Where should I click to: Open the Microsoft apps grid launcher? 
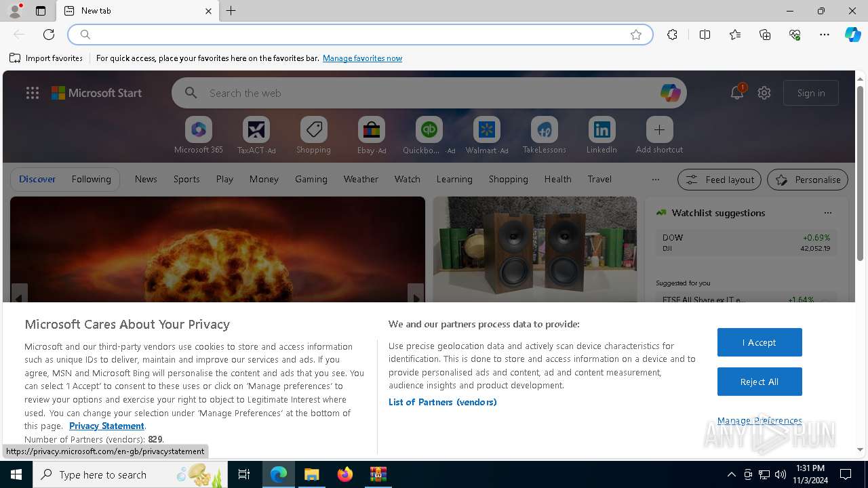(33, 93)
